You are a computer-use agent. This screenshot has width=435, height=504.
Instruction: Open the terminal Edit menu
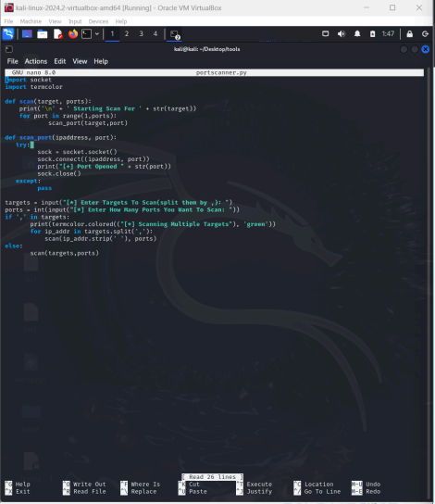point(60,61)
